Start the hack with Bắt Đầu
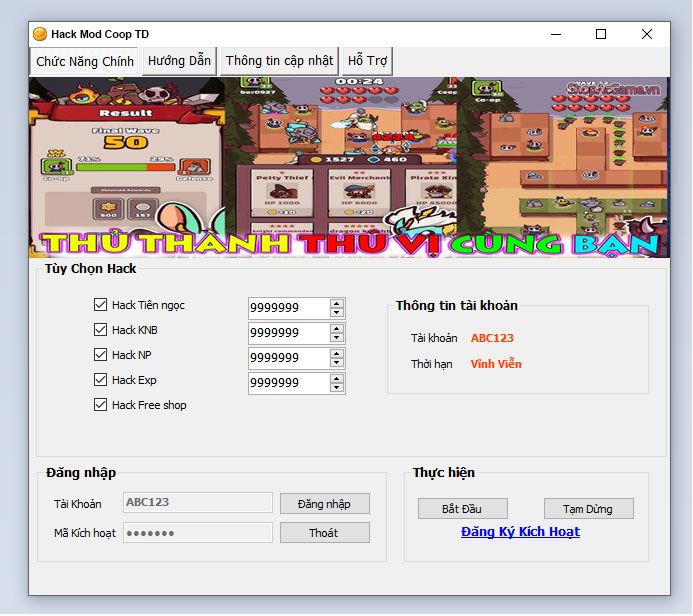The image size is (693, 616). pos(462,509)
